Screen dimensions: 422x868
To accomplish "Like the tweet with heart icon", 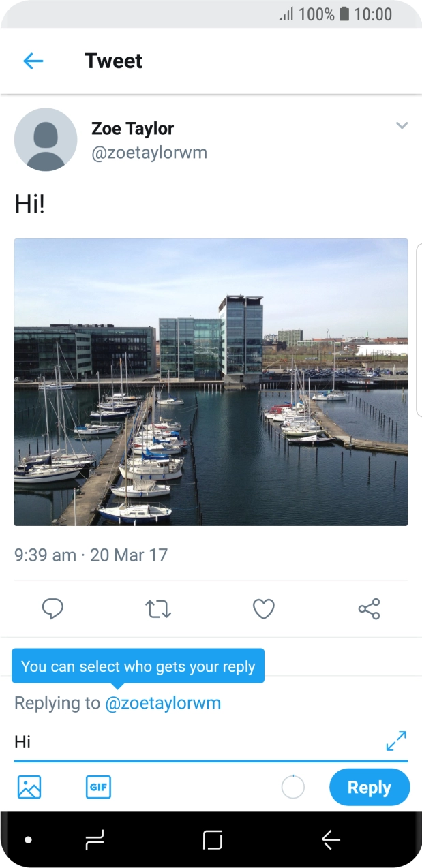I will pyautogui.click(x=263, y=608).
